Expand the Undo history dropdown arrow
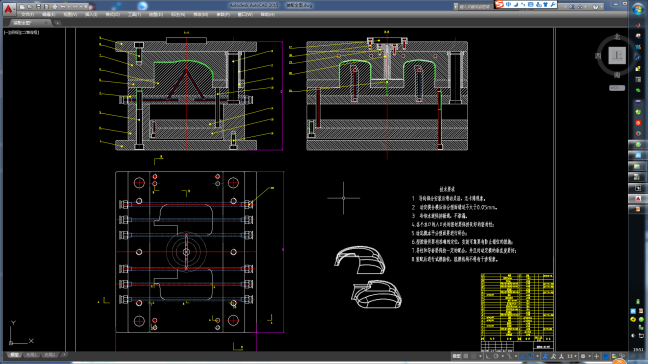This screenshot has width=648, height=364. pyautogui.click(x=69, y=7)
